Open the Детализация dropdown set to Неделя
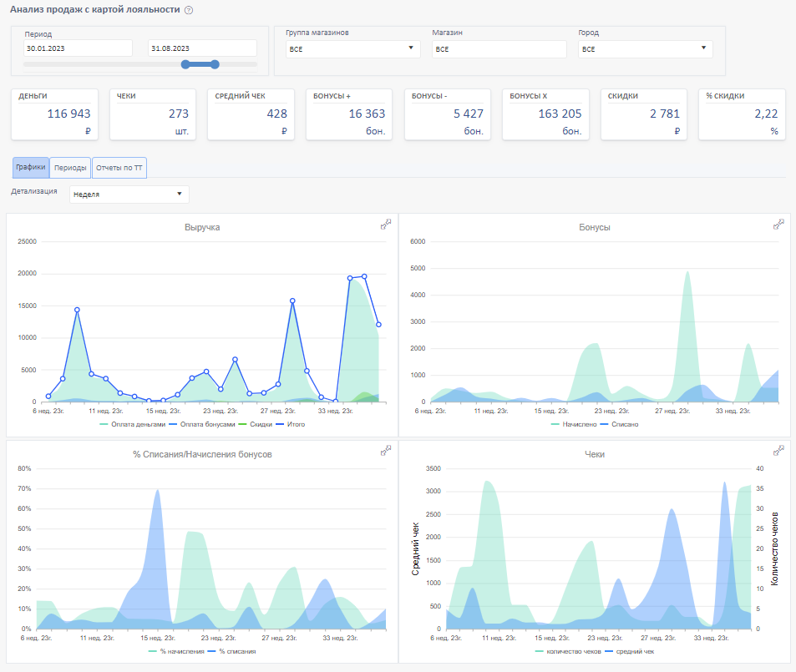Screen dimensions: 796x672 (129, 195)
